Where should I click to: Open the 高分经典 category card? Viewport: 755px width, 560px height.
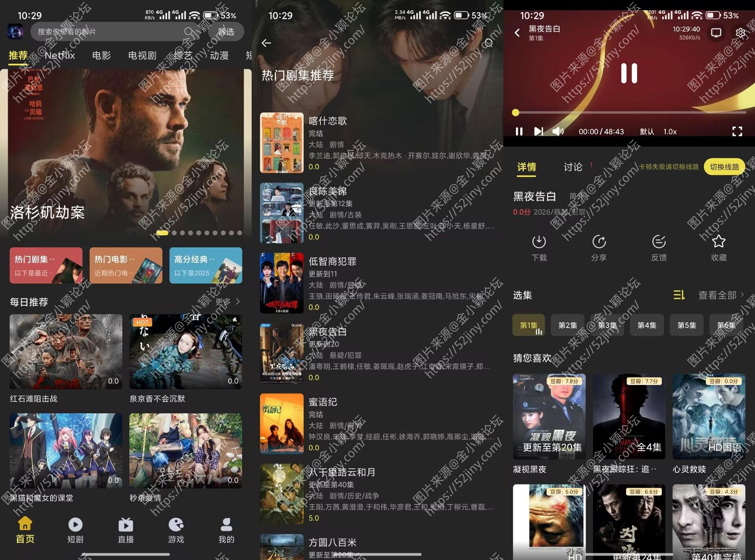[206, 265]
